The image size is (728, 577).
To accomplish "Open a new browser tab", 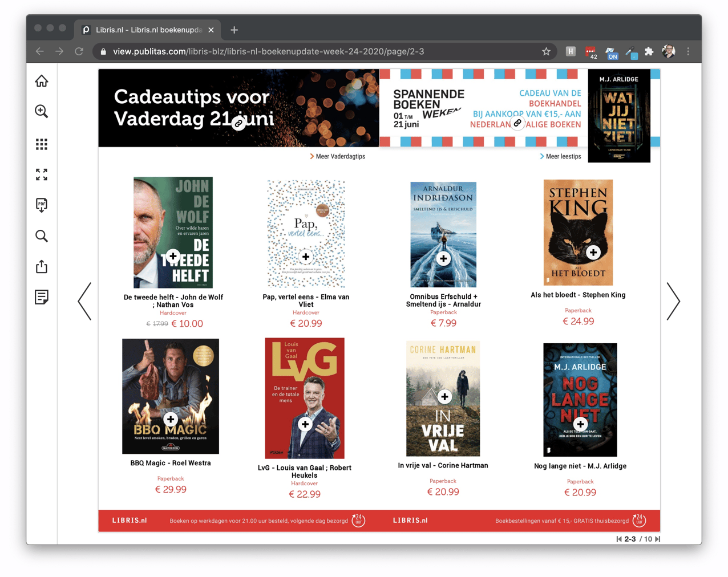I will [x=234, y=30].
